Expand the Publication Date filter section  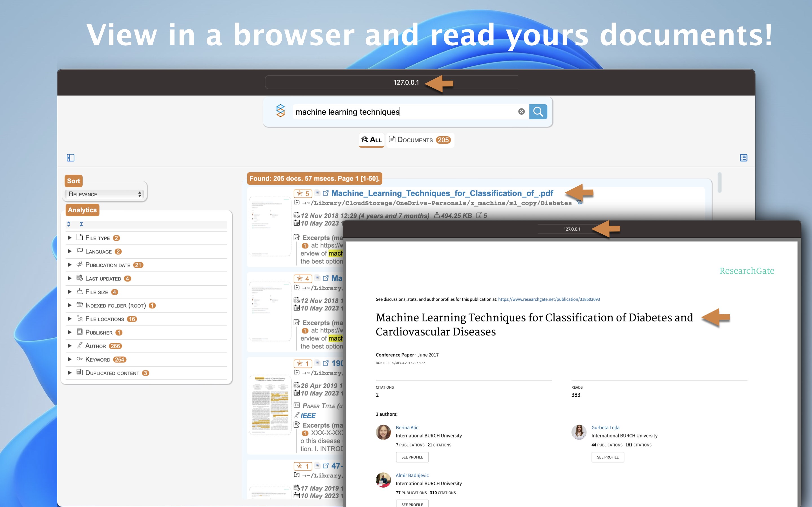tap(71, 264)
